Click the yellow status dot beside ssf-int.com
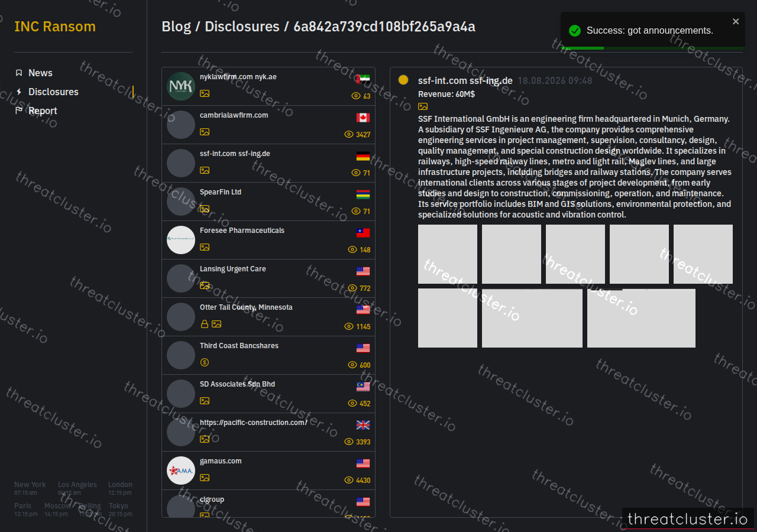This screenshot has height=532, width=757. pyautogui.click(x=403, y=80)
